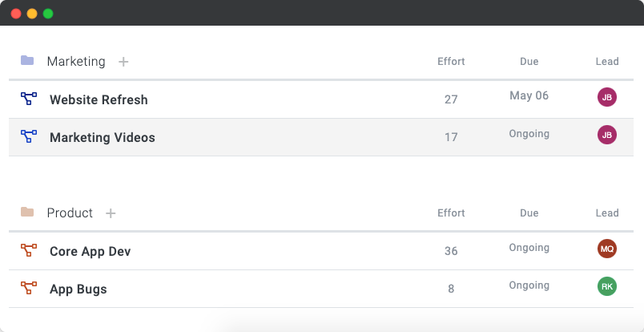Click the Core App Dev workflow icon
644x332 pixels.
point(29,250)
